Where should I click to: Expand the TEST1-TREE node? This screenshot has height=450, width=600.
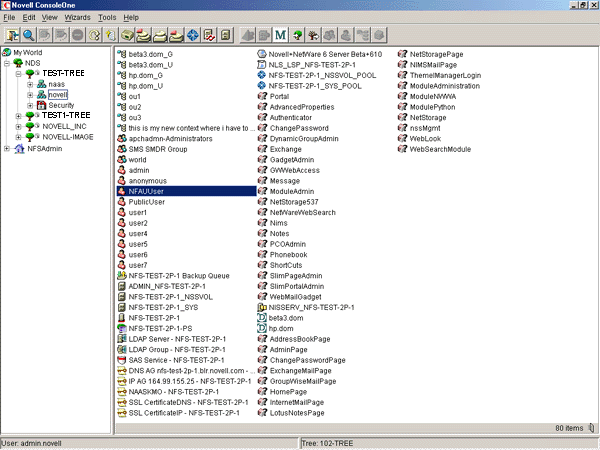tap(19, 116)
